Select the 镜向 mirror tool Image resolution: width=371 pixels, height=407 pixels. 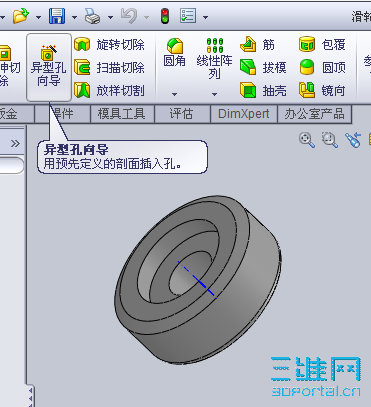(x=322, y=90)
